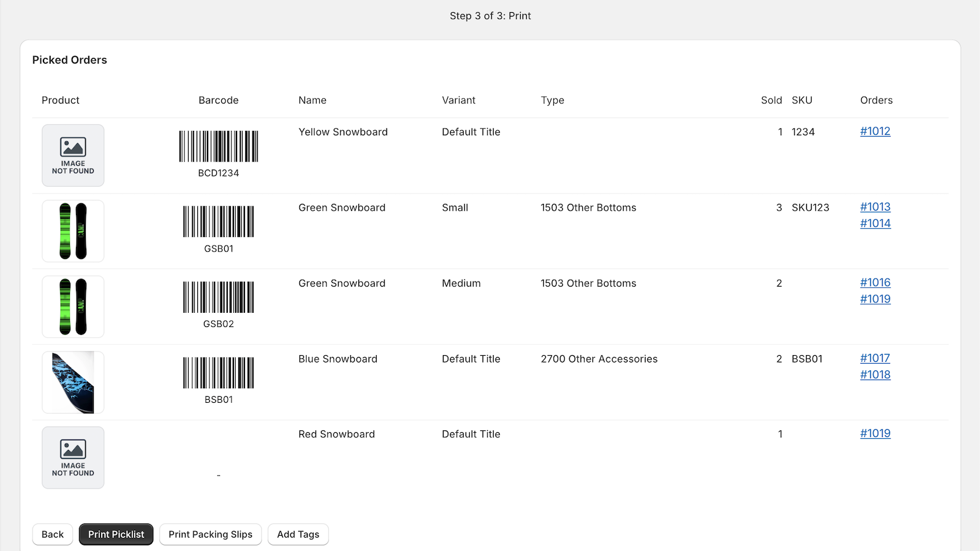Open order #1014 link
The image size is (980, 551).
pos(875,223)
